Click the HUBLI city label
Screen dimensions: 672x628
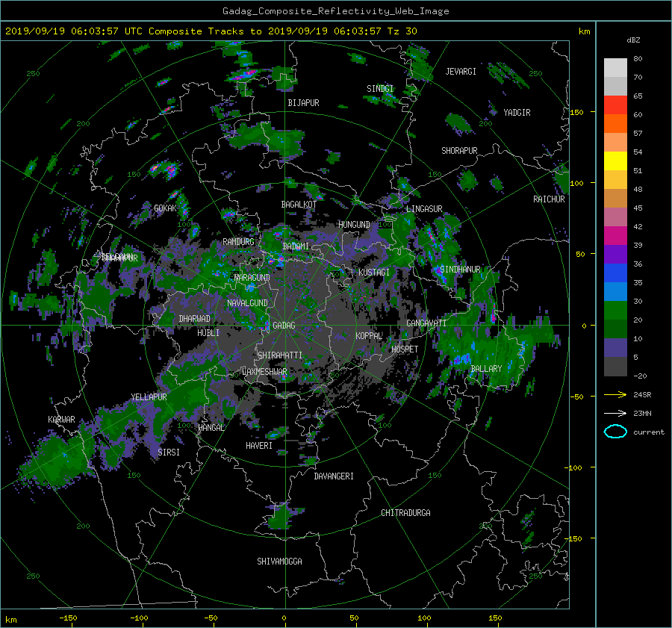coord(208,333)
